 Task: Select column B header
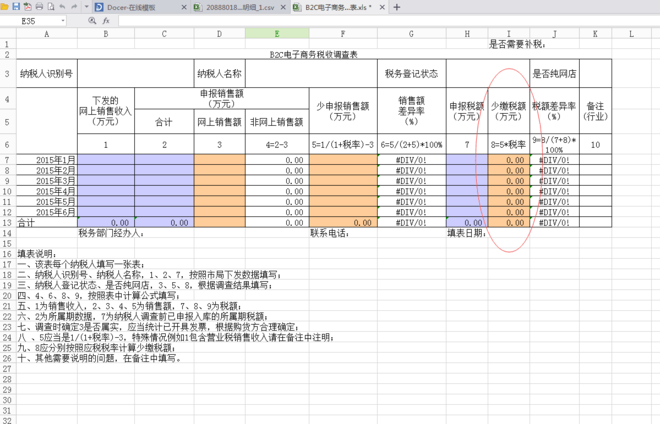106,34
